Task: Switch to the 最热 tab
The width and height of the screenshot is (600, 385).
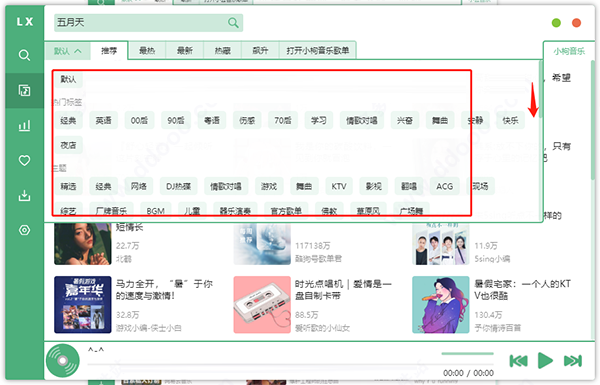Action: (x=147, y=51)
